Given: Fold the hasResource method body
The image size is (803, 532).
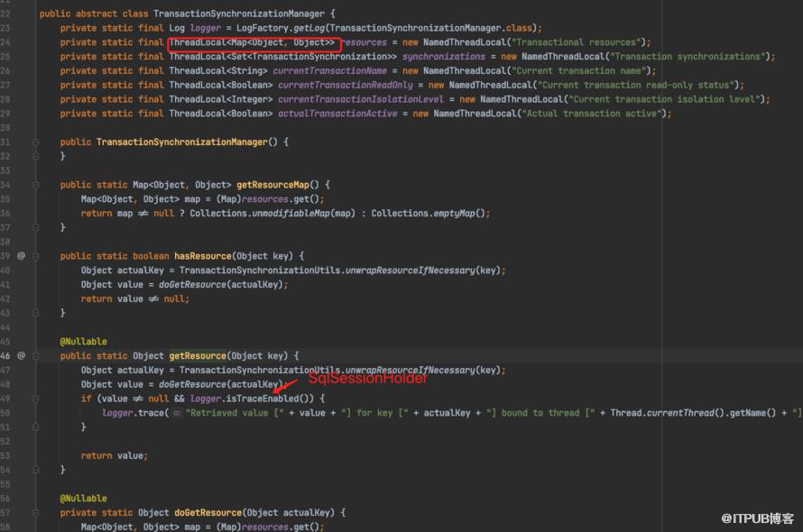Looking at the screenshot, I should tap(36, 255).
